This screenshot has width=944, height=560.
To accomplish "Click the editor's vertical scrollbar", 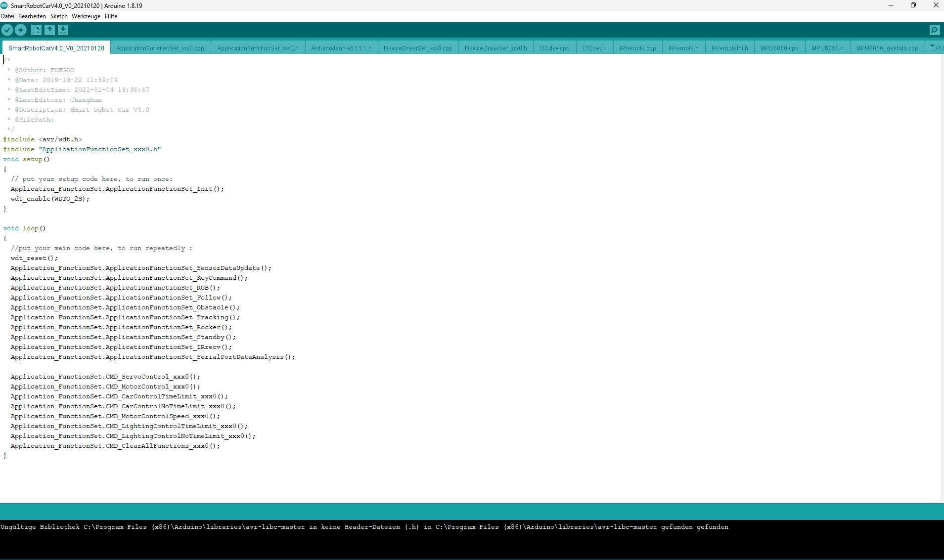I will point(942,278).
